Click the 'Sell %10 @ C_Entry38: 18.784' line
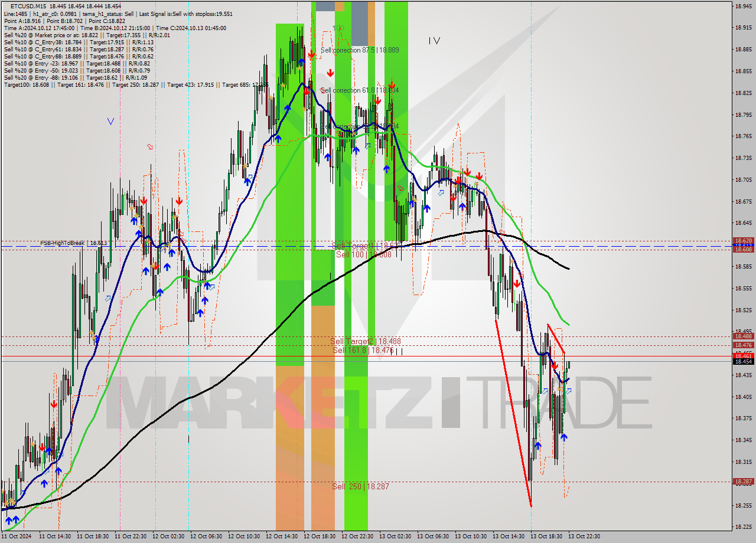The image size is (756, 543). coord(79,42)
